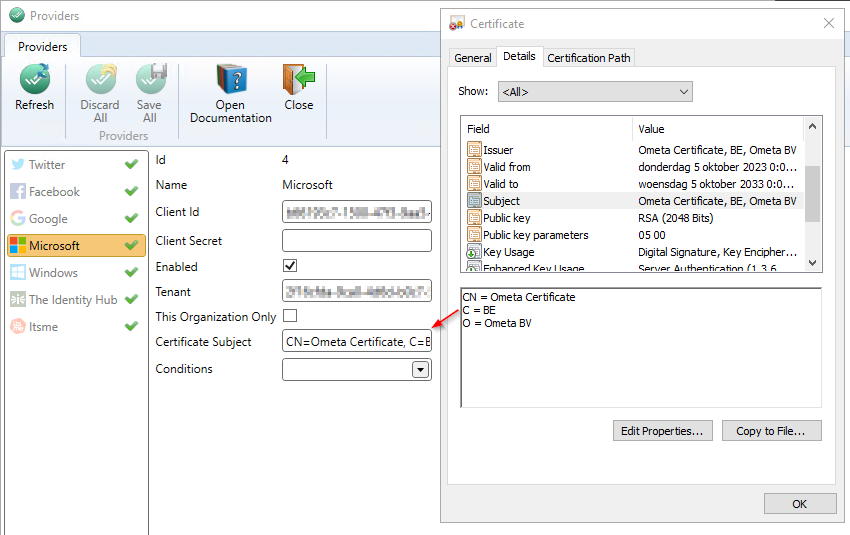The image size is (850, 535).
Task: Select the Facebook provider
Action: click(x=76, y=191)
